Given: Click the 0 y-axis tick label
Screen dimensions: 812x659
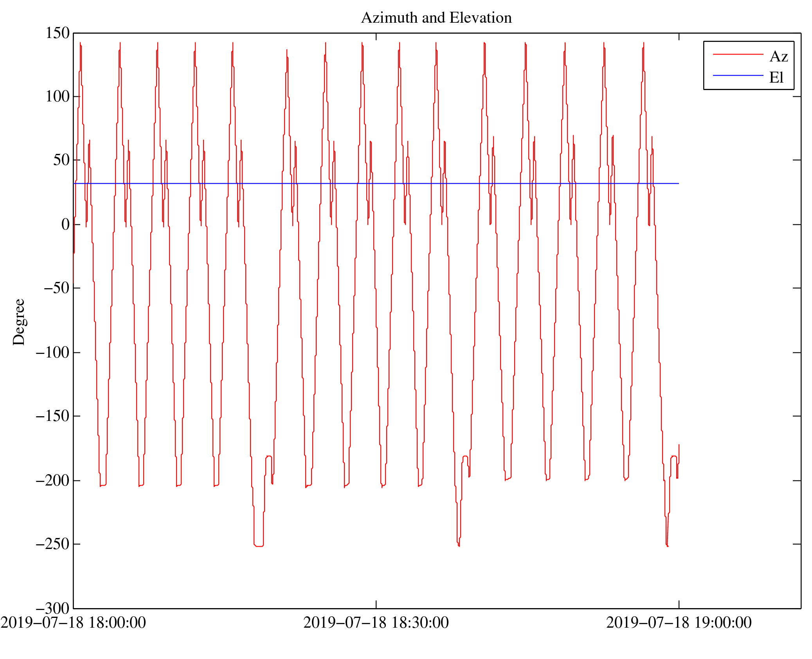Looking at the screenshot, I should pyautogui.click(x=65, y=224).
